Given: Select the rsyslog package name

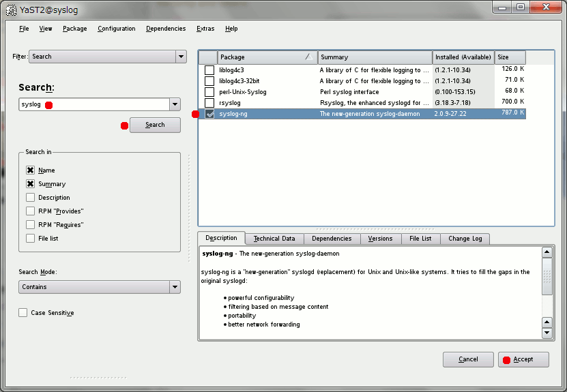Looking at the screenshot, I should point(230,103).
